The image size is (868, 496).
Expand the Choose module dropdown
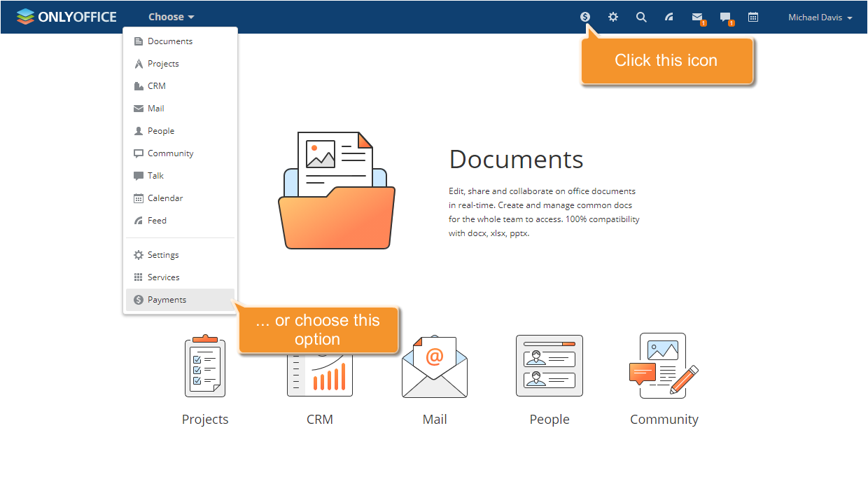171,17
